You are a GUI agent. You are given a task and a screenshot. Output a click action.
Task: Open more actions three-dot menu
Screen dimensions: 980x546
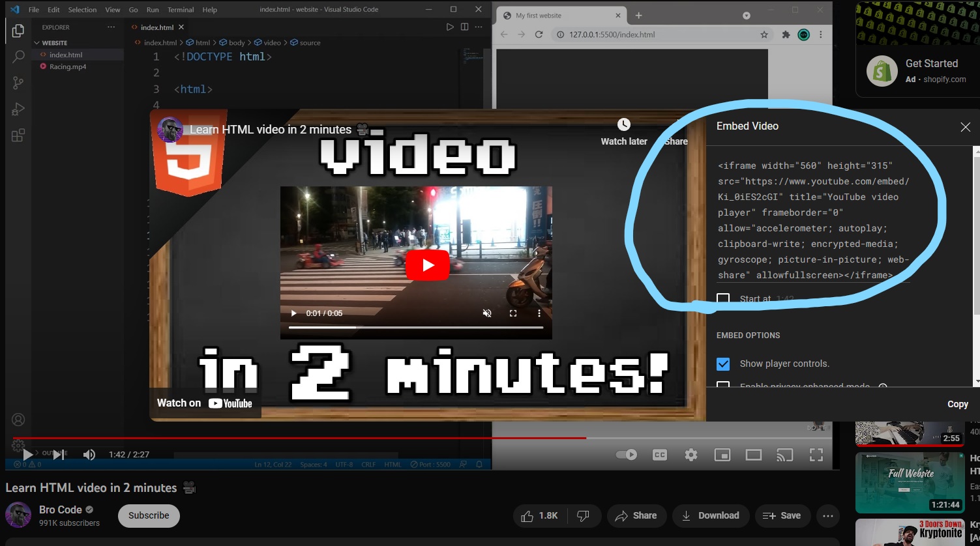(828, 515)
